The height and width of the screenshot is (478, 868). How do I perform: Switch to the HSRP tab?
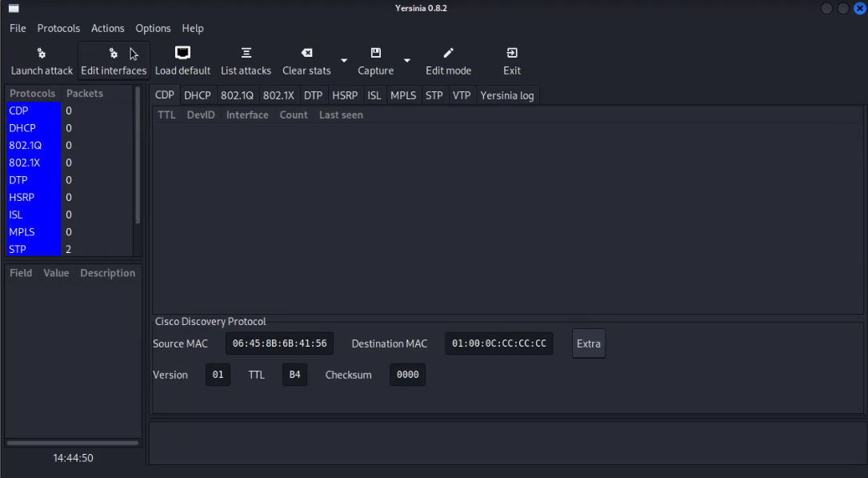pos(345,95)
